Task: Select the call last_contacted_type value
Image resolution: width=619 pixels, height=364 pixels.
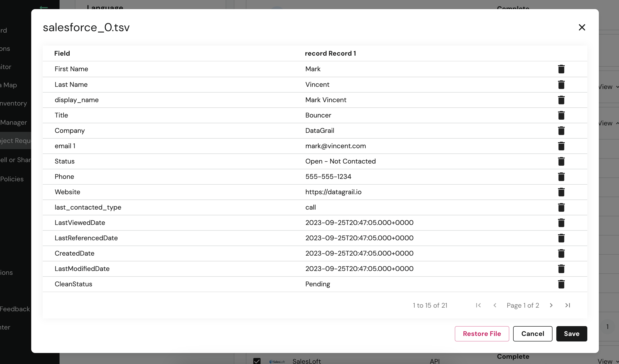Action: [310, 207]
